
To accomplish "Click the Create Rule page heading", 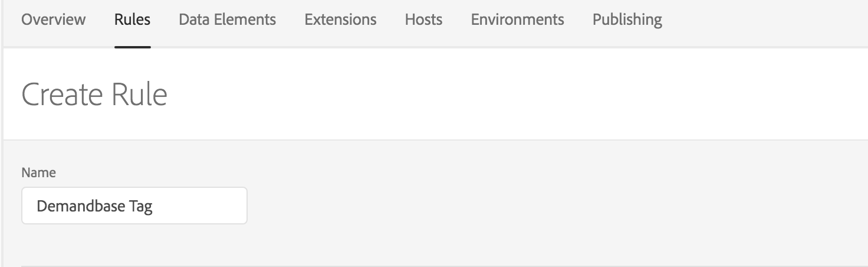I will [x=94, y=94].
